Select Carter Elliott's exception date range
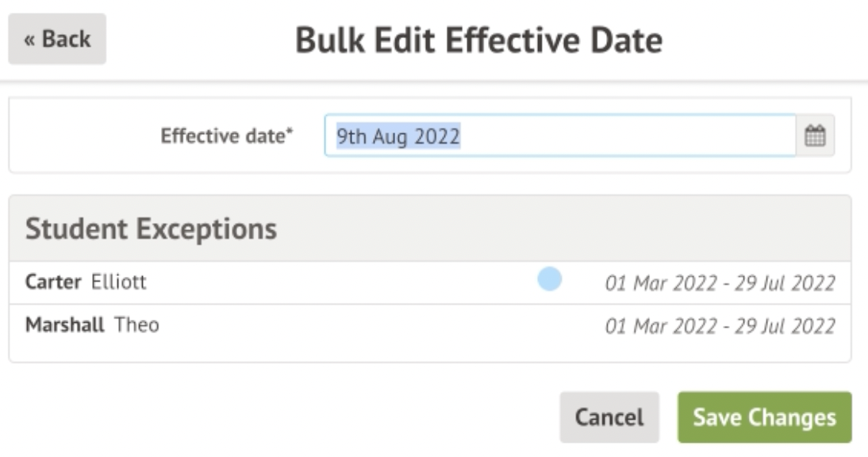Viewport: 868px width, 457px height. tap(720, 283)
